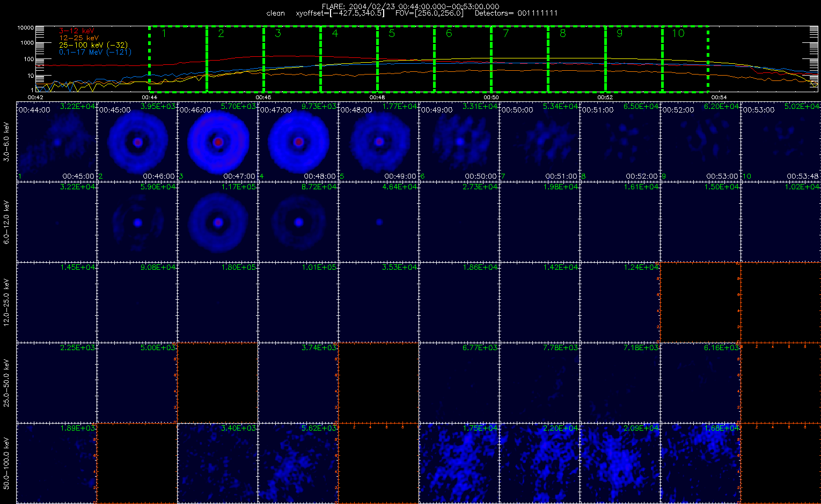Open the 6.0-12.0 keV image with peak 4.64E+04

pos(379,222)
